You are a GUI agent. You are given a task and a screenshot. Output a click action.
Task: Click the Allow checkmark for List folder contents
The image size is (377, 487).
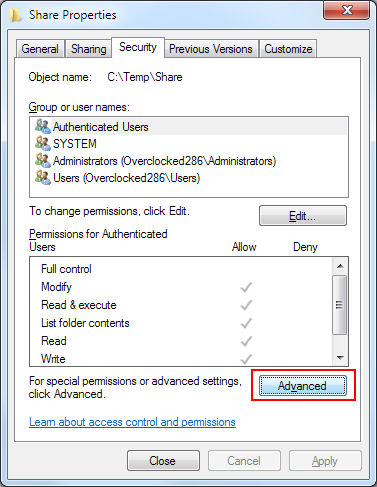(246, 323)
